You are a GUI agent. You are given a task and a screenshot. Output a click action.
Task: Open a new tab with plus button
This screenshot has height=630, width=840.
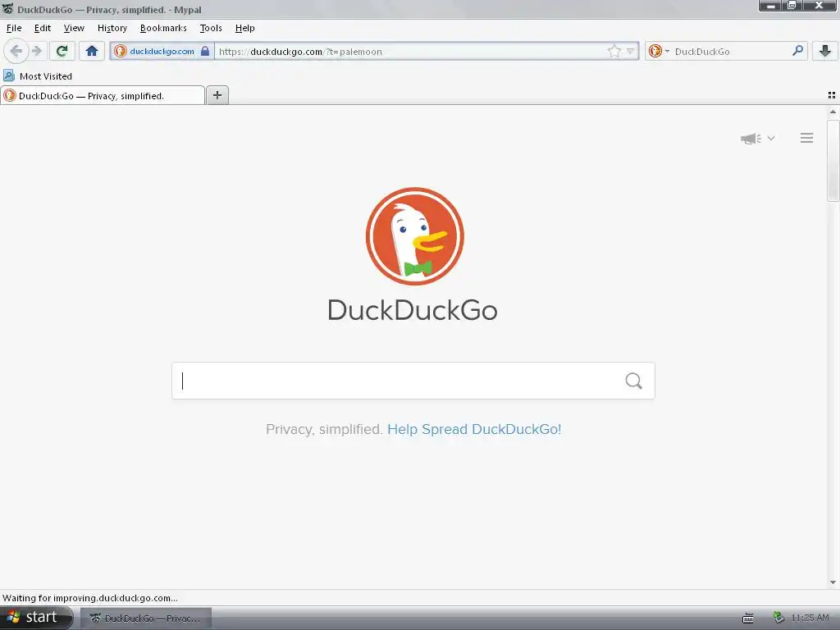click(217, 95)
